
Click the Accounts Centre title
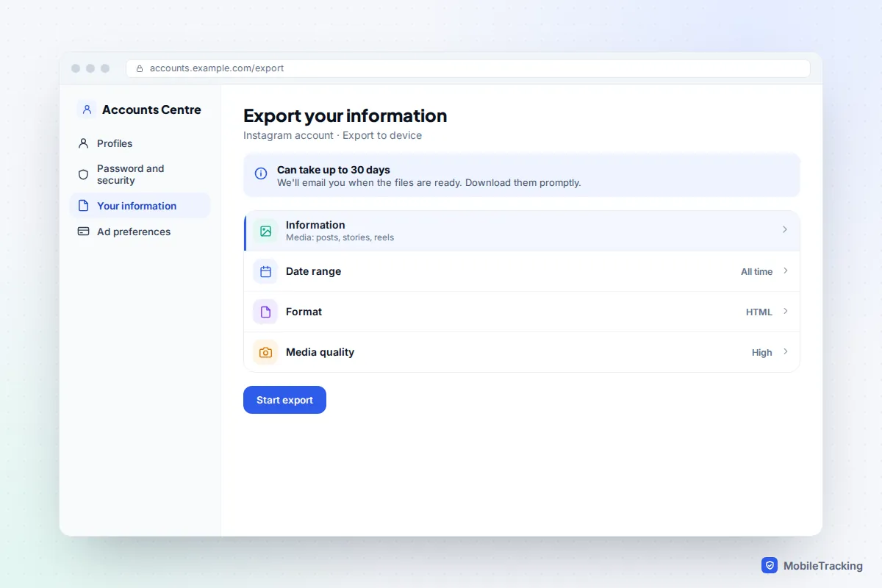pyautogui.click(x=151, y=110)
